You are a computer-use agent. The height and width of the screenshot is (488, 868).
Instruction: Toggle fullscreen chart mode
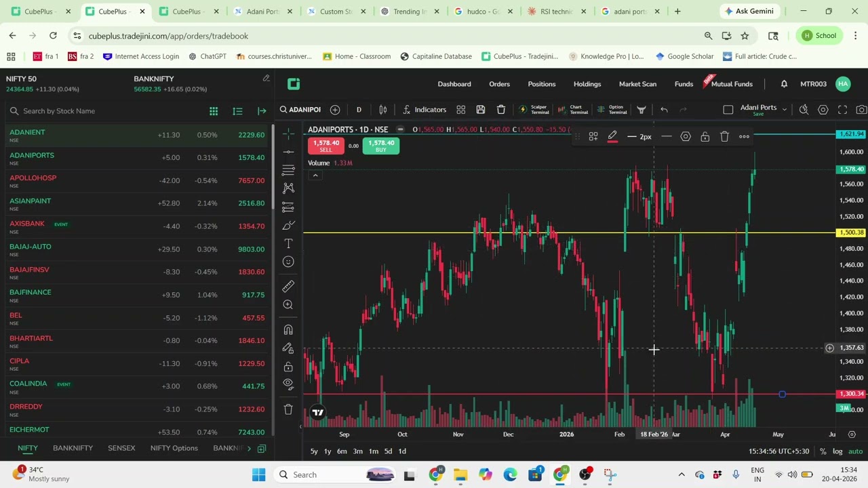pyautogui.click(x=843, y=110)
